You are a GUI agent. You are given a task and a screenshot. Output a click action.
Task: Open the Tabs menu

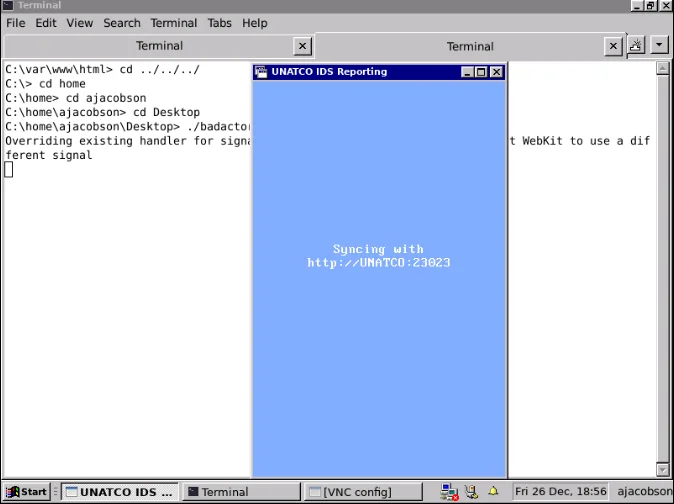219,23
